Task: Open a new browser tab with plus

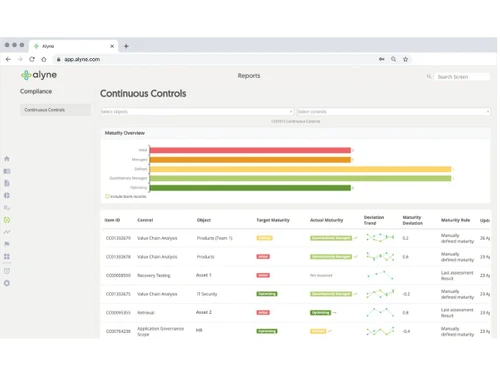Action: click(x=126, y=46)
